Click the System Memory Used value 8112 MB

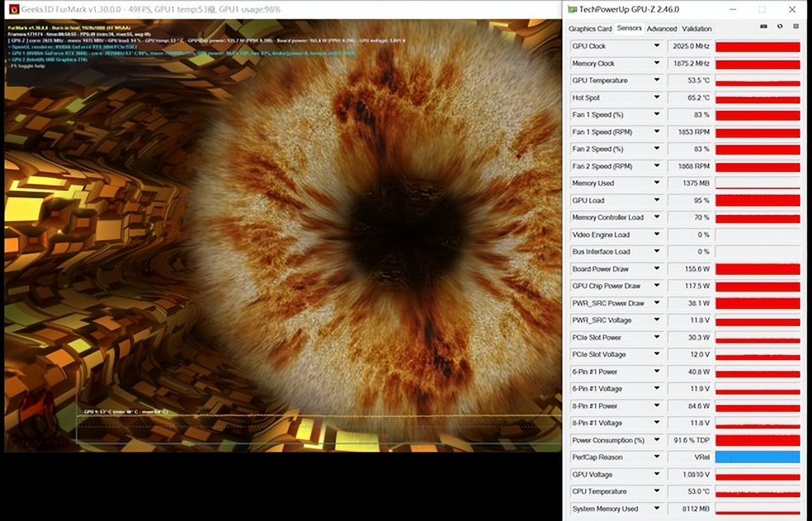(690, 508)
